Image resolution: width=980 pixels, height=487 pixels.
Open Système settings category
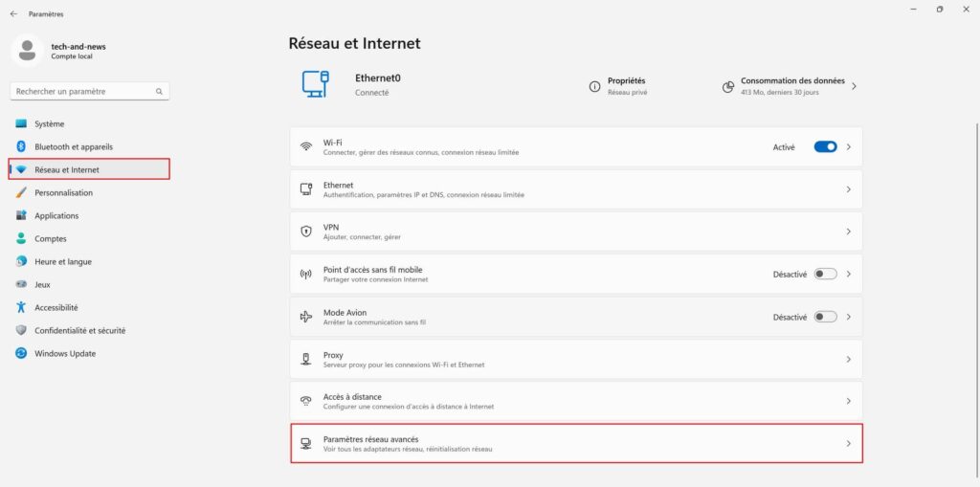(x=89, y=123)
